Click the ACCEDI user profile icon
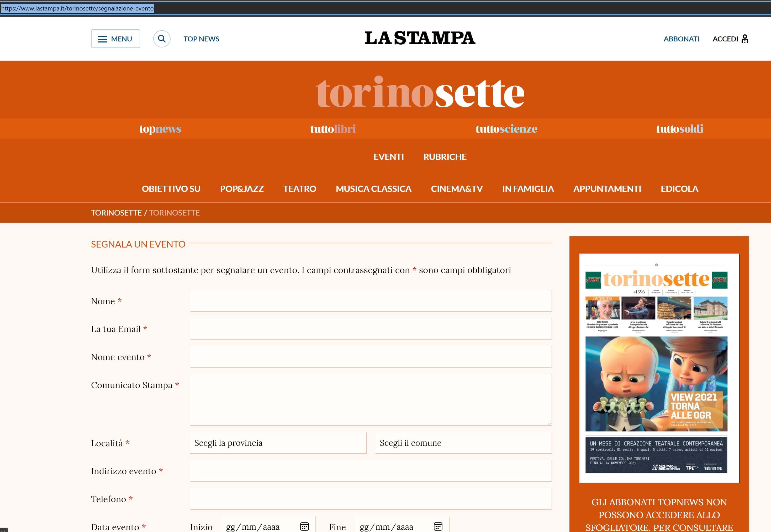 (745, 39)
